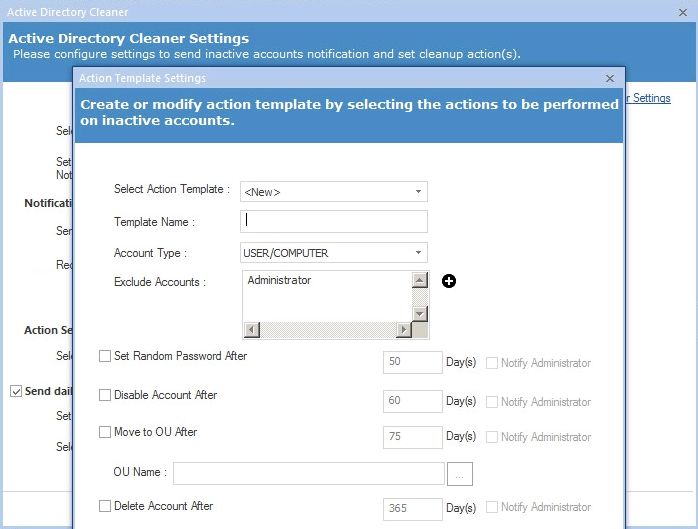Toggle Notify Administrator for delete account row

(x=491, y=507)
